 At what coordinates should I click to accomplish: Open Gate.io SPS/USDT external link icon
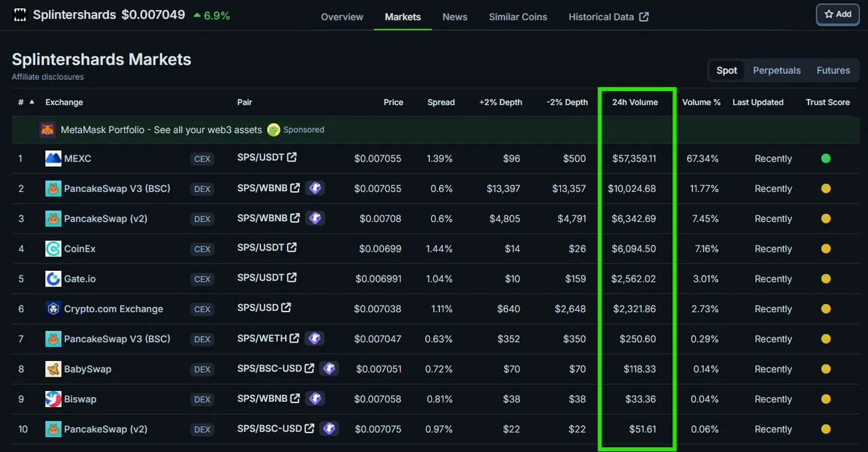(x=292, y=278)
